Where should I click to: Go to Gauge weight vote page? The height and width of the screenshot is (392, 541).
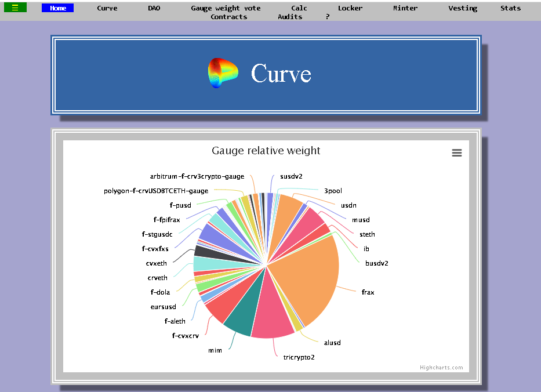(226, 8)
